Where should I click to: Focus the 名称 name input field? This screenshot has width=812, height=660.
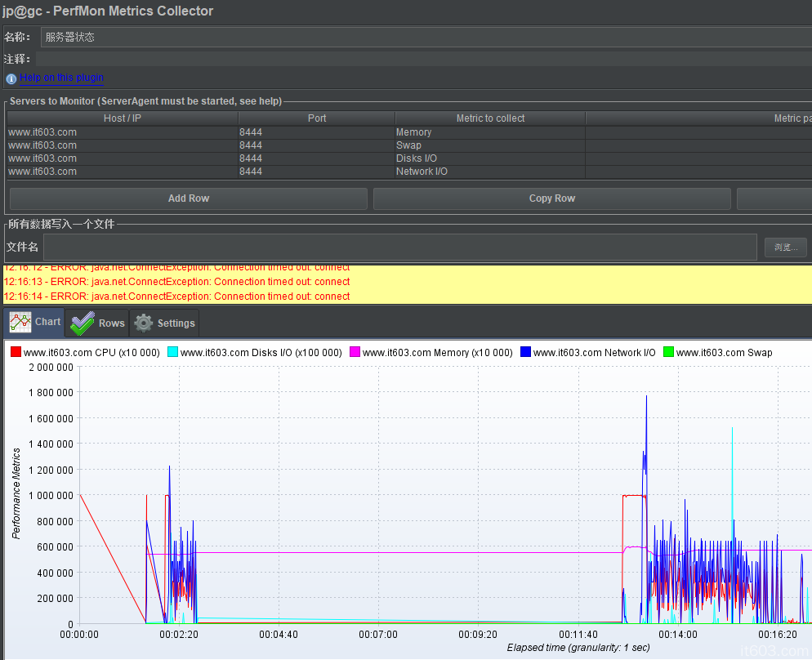coord(425,37)
